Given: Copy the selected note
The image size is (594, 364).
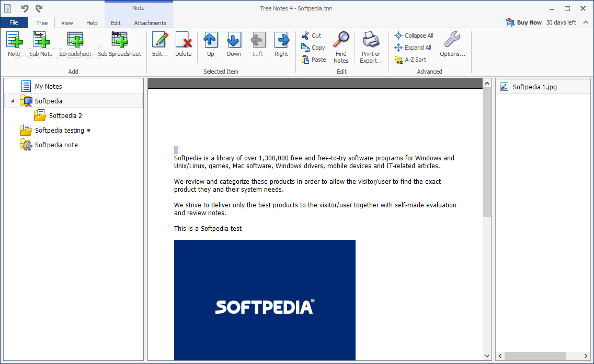Looking at the screenshot, I should [313, 48].
